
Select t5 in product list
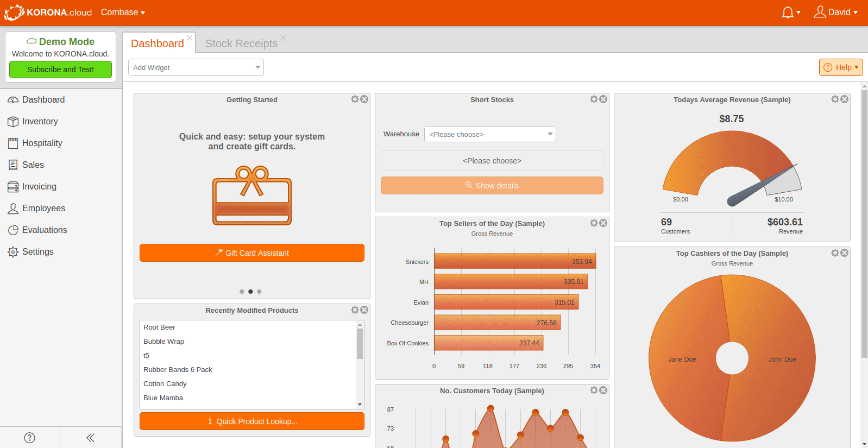pos(248,356)
